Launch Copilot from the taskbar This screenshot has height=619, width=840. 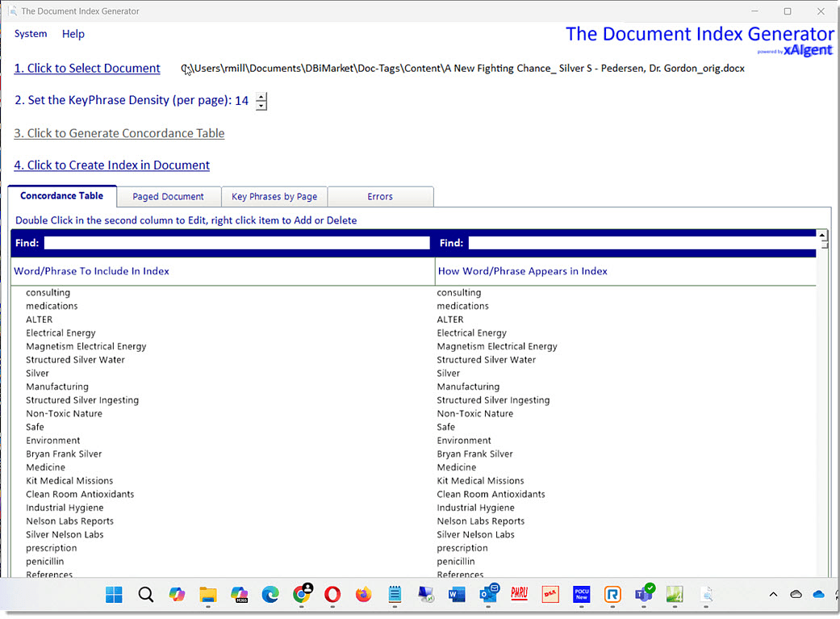[177, 594]
